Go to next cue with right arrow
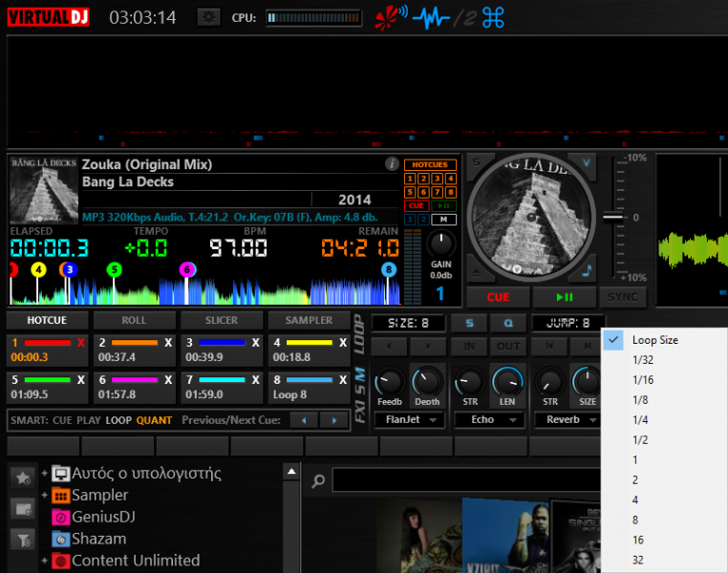 (x=334, y=420)
